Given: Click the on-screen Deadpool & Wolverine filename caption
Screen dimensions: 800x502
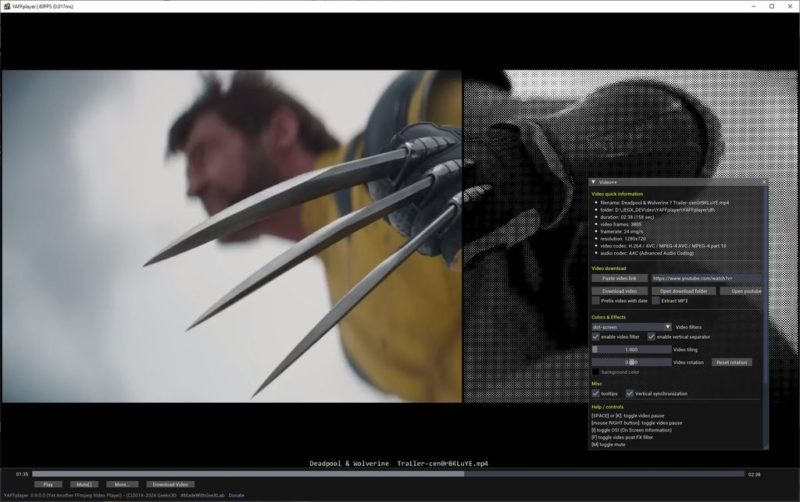Looking at the screenshot, I should 398,464.
